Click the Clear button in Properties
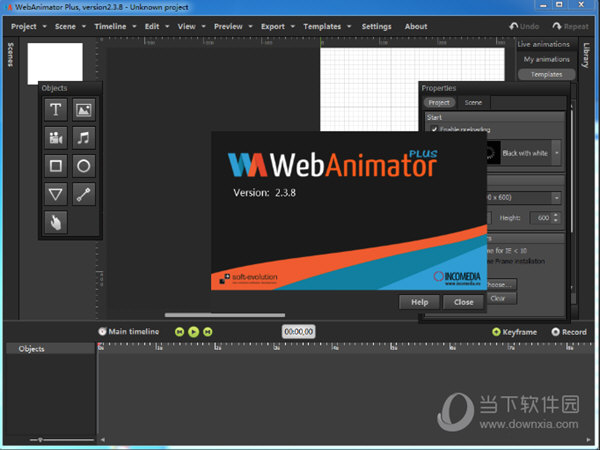The width and height of the screenshot is (600, 450). pos(501,298)
